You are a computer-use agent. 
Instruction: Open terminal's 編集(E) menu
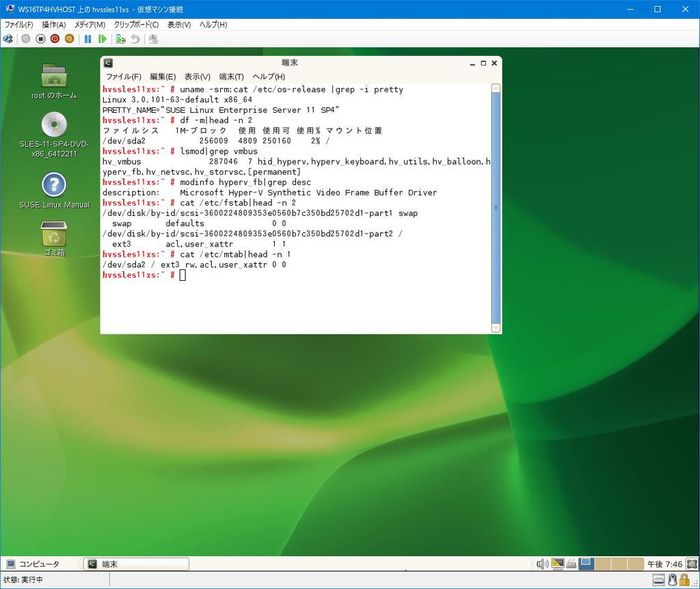(x=163, y=77)
